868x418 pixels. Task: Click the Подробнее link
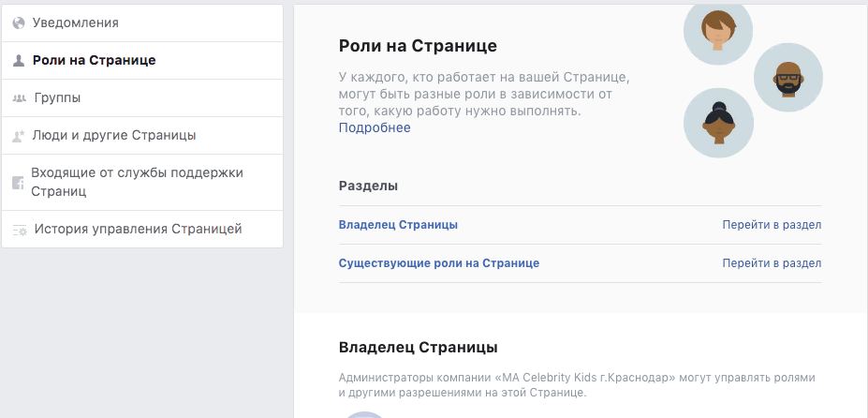coord(375,127)
